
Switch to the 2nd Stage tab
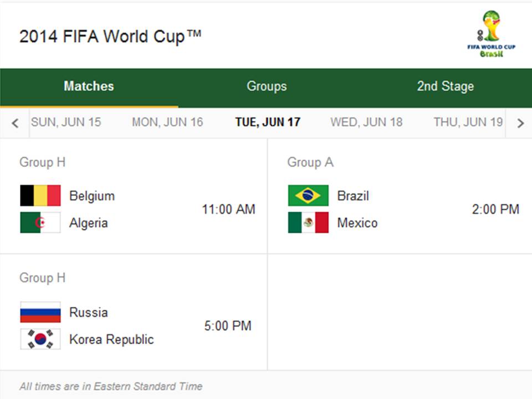[445, 86]
